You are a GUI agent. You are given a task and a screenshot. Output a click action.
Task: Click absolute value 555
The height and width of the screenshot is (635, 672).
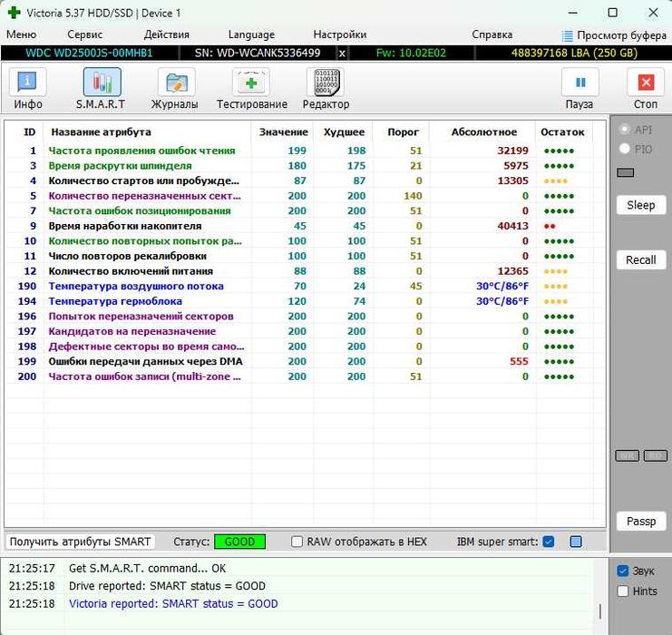(x=519, y=361)
